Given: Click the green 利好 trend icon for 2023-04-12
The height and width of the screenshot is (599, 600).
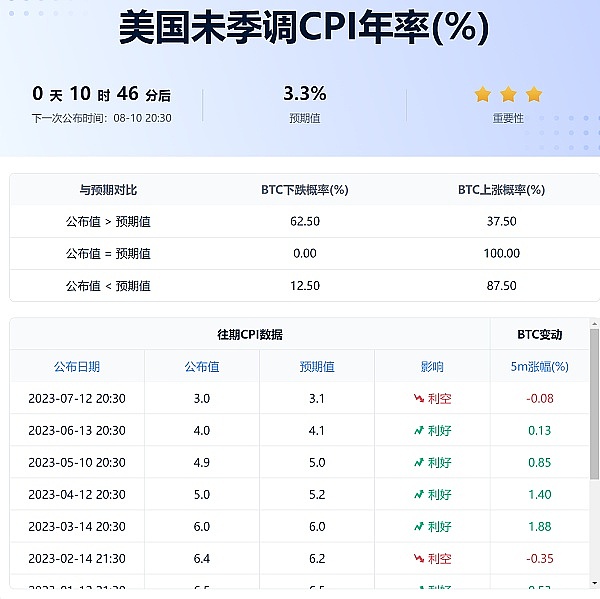Looking at the screenshot, I should 419,494.
